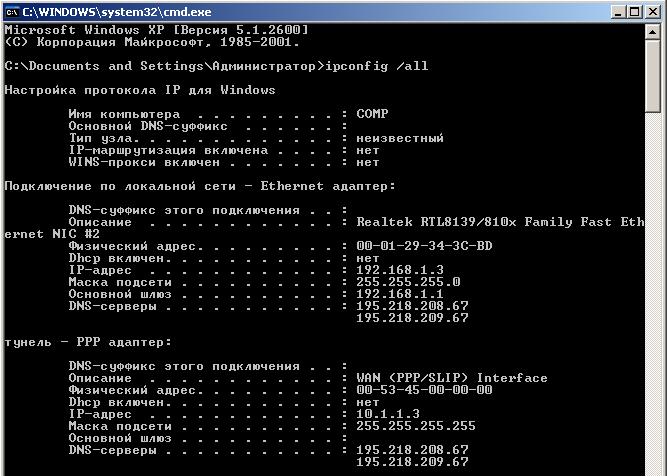Click "195.218.209.67" under the Ethernet adapter
The image size is (667, 476).
(x=412, y=317)
